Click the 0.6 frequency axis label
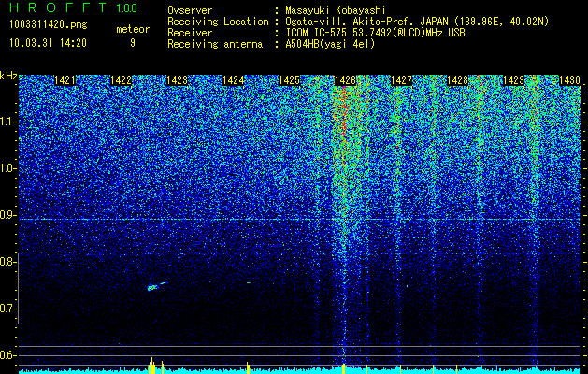This screenshot has height=374, width=588. click(7, 355)
